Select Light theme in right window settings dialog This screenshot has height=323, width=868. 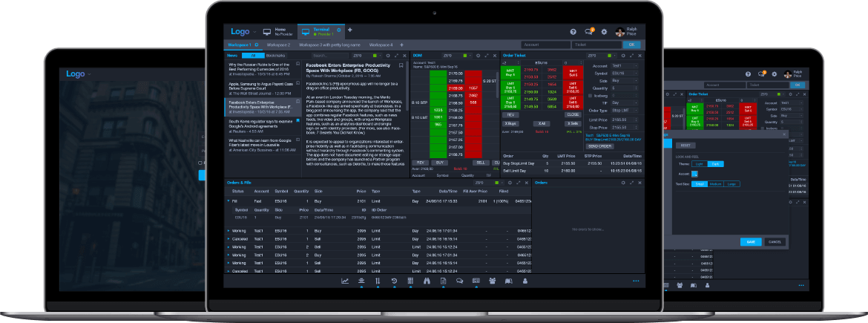pyautogui.click(x=699, y=163)
